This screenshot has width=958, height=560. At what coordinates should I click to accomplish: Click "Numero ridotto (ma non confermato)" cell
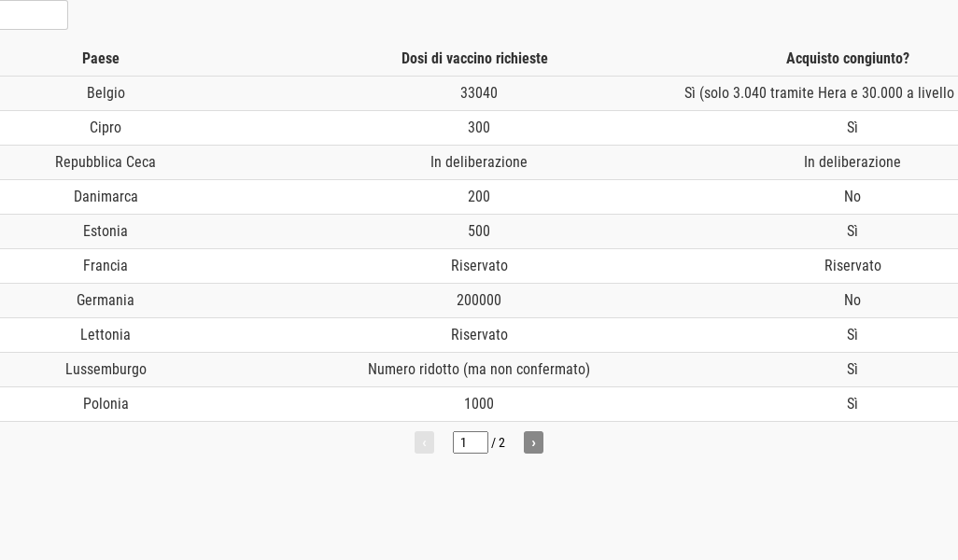479,370
